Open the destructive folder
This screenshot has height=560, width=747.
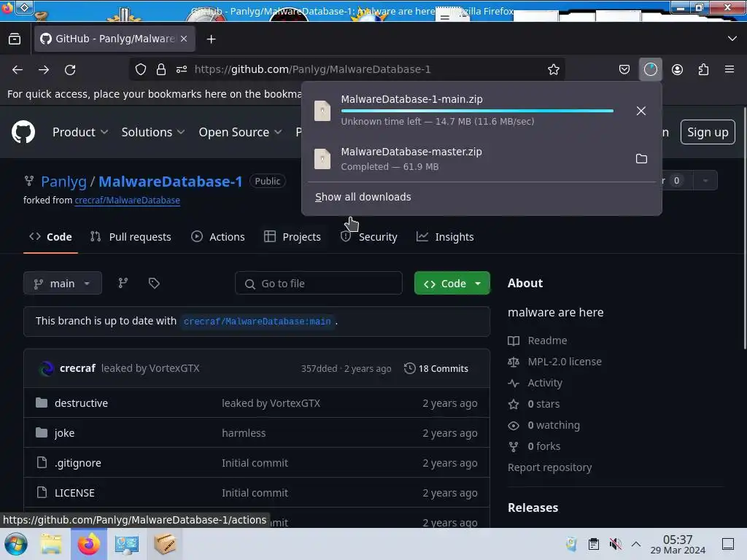pos(81,402)
